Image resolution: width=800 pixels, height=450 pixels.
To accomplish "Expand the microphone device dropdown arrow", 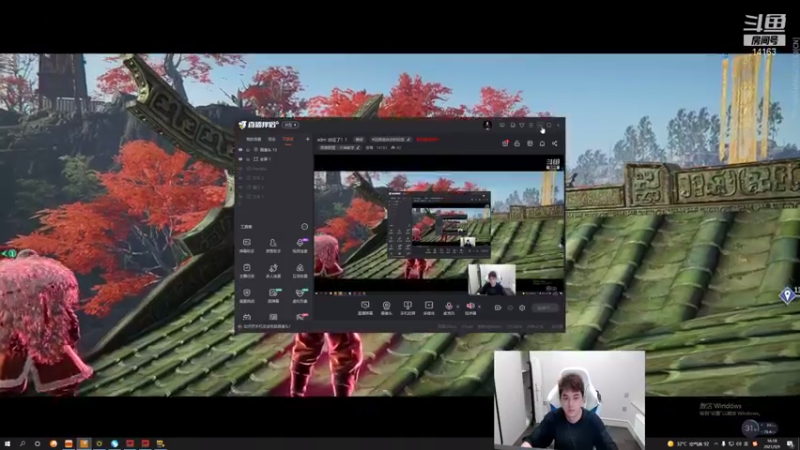I will tap(457, 307).
